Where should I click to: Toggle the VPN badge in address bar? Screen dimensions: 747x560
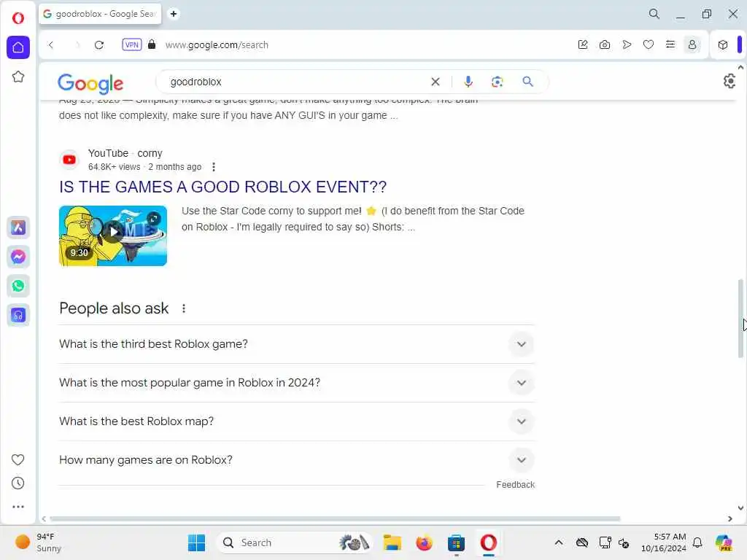(132, 44)
